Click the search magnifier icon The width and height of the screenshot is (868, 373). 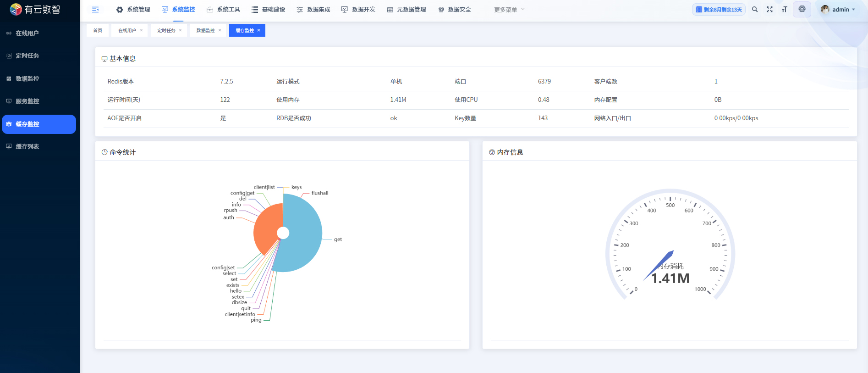(x=755, y=10)
